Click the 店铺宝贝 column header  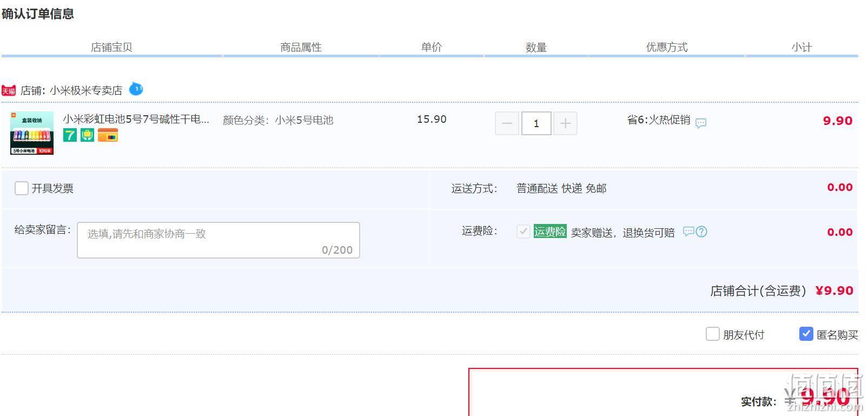tap(111, 47)
